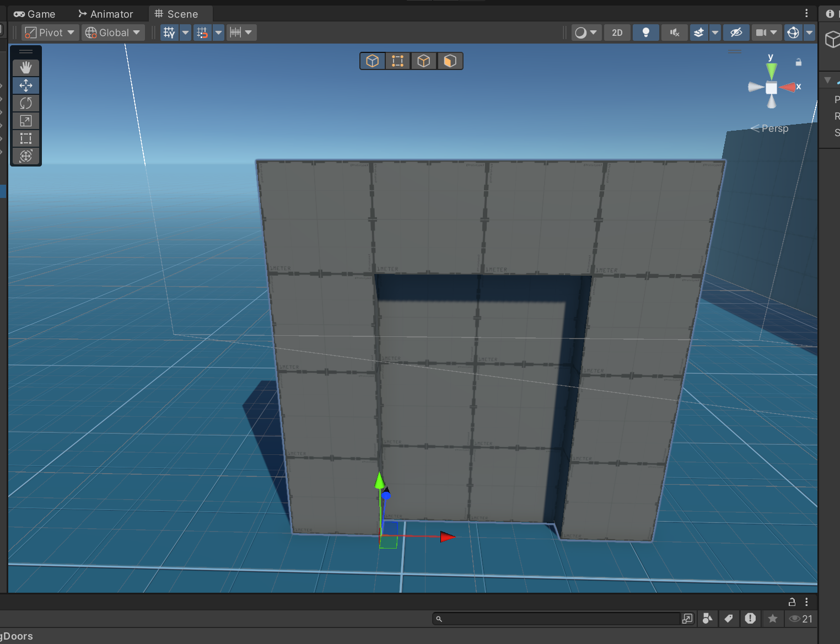840x644 pixels.
Task: Select the Move tool
Action: (26, 85)
